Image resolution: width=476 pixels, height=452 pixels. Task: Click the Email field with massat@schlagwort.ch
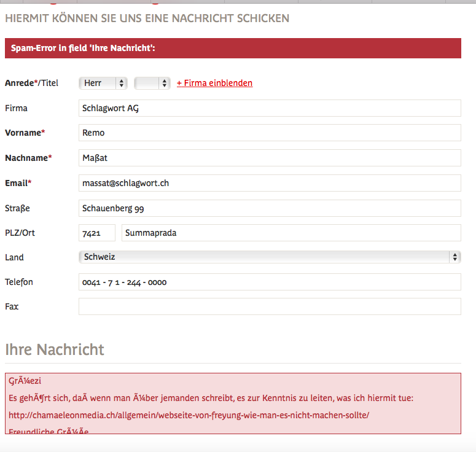click(270, 183)
